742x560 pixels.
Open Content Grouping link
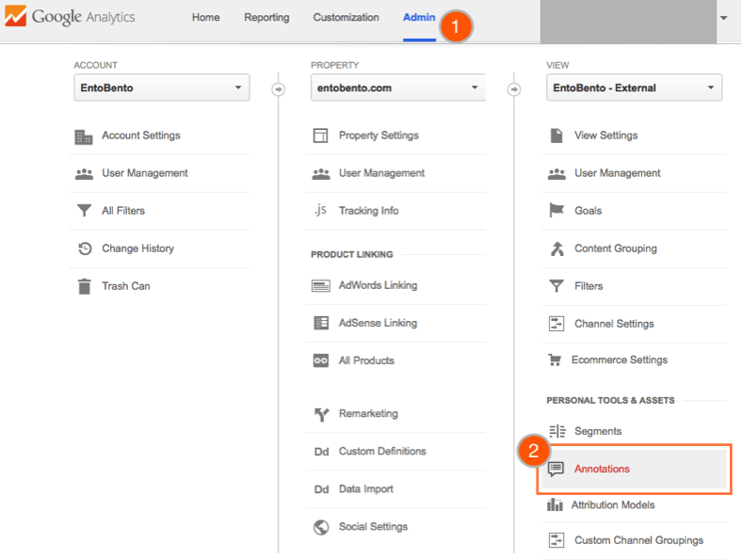616,248
